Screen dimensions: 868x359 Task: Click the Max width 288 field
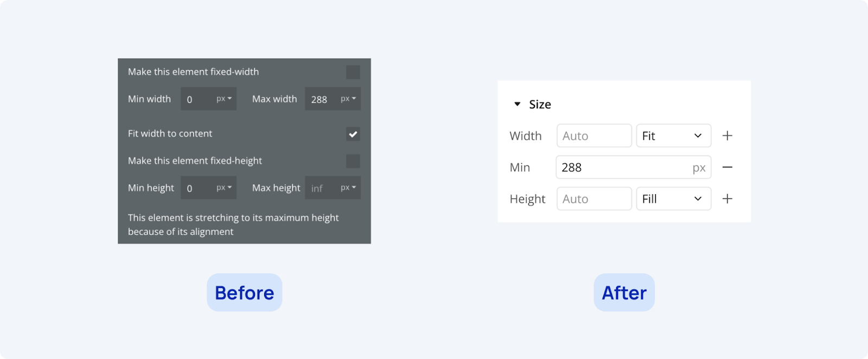pyautogui.click(x=320, y=99)
